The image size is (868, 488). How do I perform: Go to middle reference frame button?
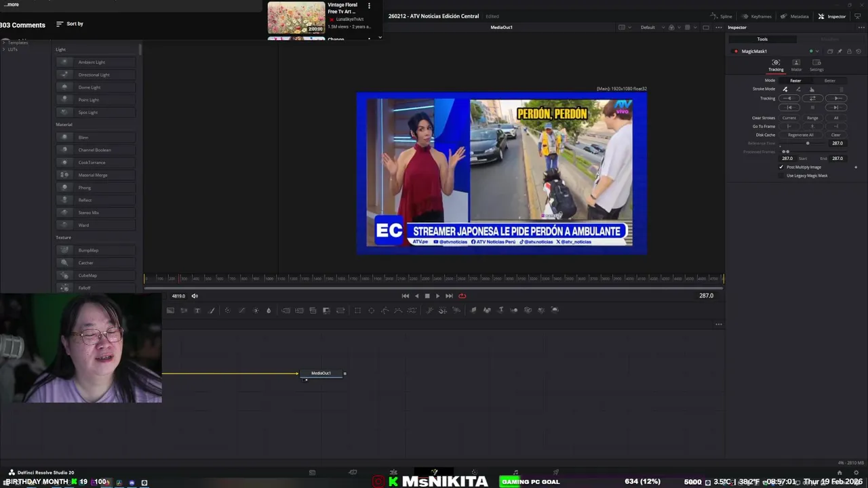point(812,126)
